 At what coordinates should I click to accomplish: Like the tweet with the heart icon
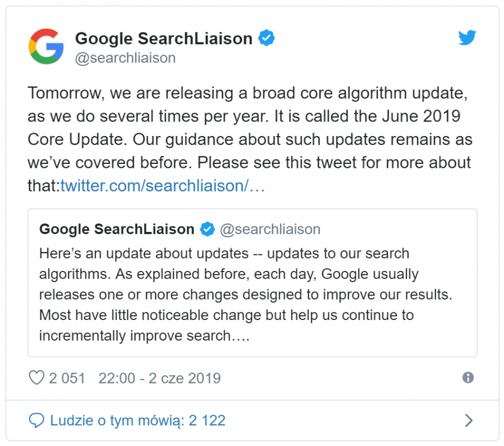[36, 378]
